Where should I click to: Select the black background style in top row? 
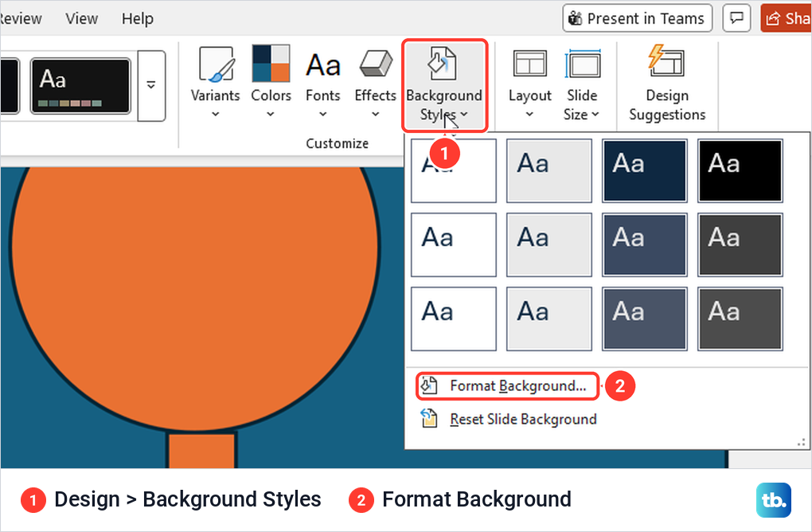740,170
